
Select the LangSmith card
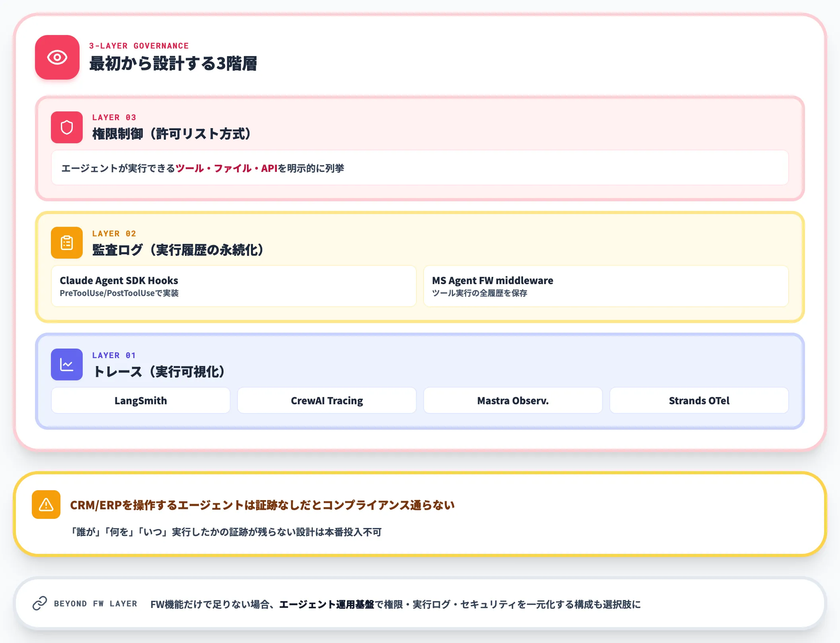coord(141,400)
